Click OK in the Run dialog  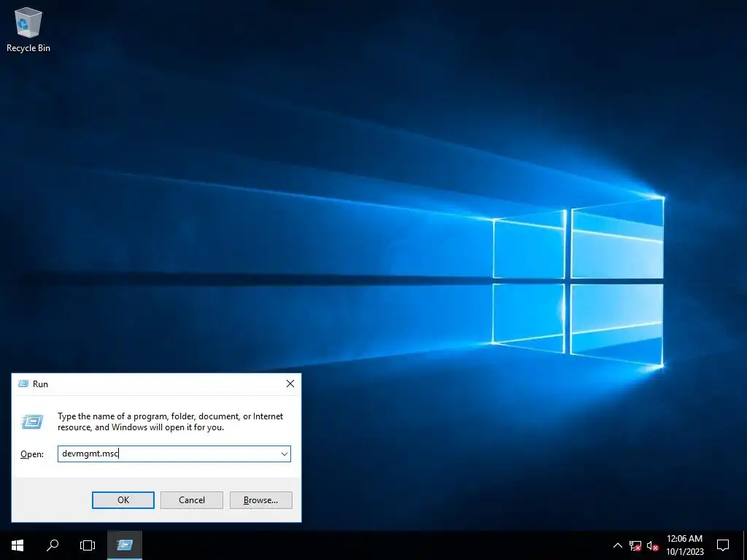click(x=123, y=500)
